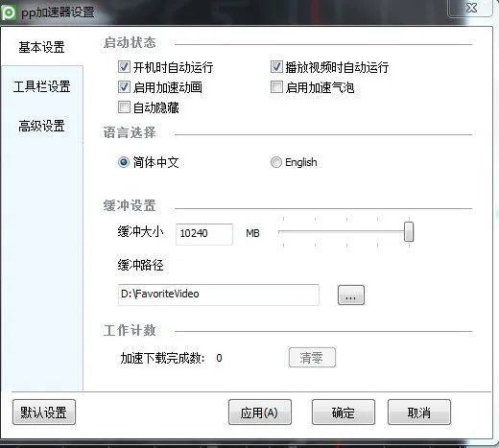Viewport: 499px width, 448px height.
Task: Uncheck 开机时自动运行 checkbox
Action: pyautogui.click(x=124, y=67)
